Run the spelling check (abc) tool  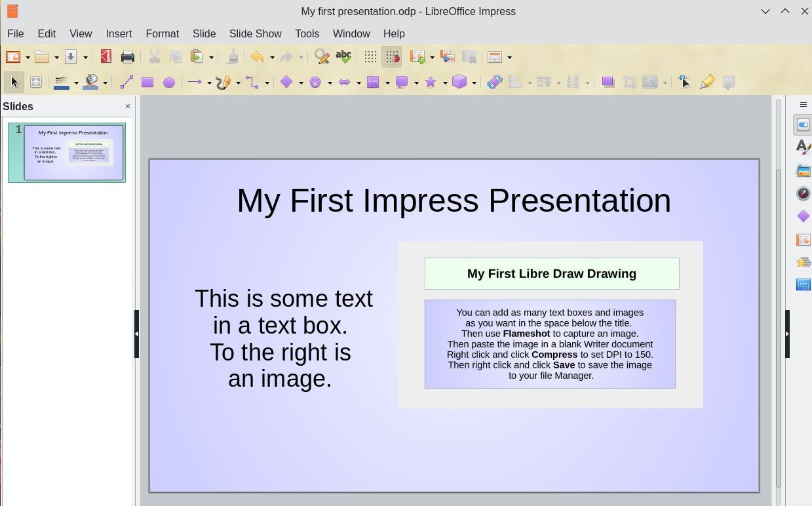click(343, 57)
